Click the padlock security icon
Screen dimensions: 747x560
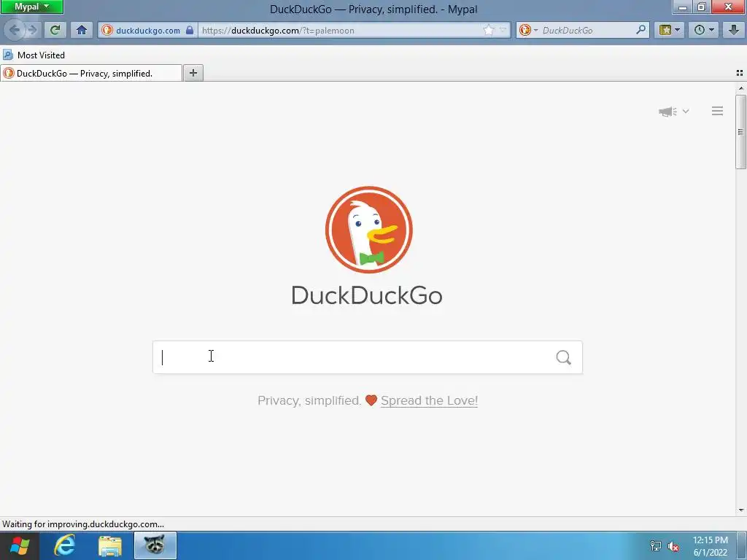tap(190, 30)
